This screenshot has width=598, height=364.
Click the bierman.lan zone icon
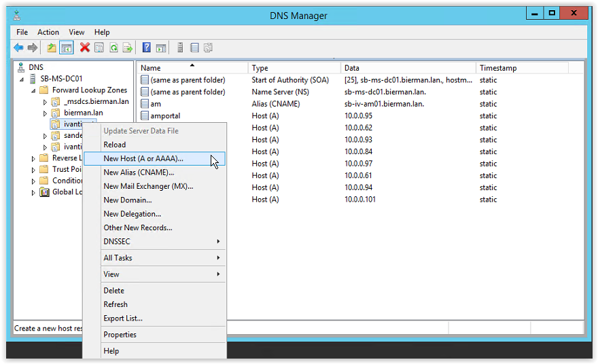[x=56, y=113]
